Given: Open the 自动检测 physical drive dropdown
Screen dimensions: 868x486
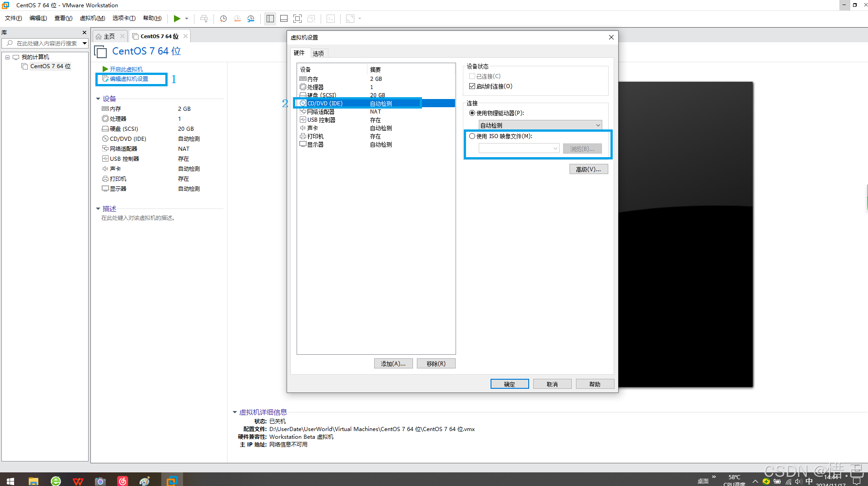Looking at the screenshot, I should pyautogui.click(x=540, y=125).
